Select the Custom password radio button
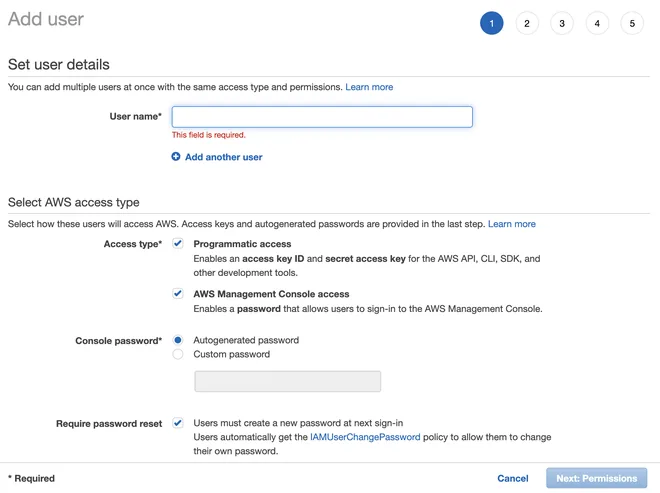 pos(178,354)
